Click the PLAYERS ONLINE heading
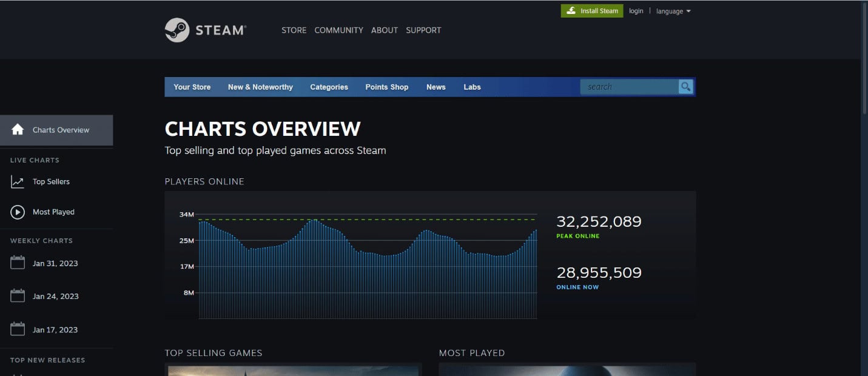This screenshot has height=376, width=868. pyautogui.click(x=204, y=181)
